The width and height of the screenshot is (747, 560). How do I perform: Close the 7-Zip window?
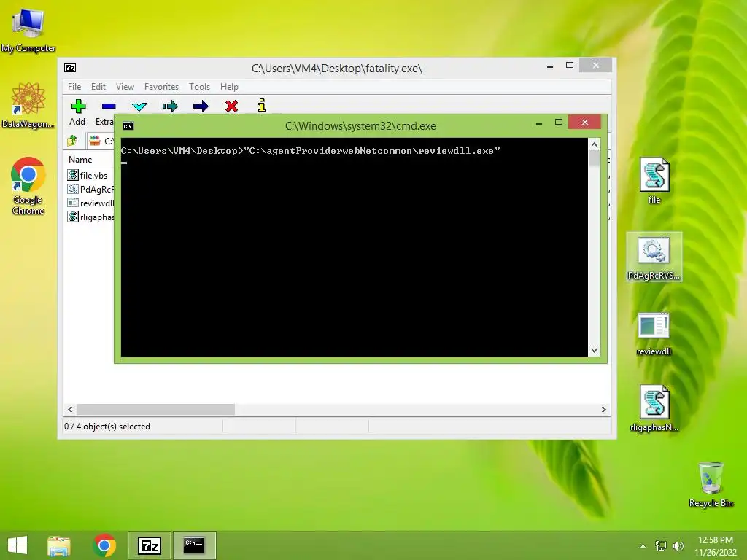[x=595, y=65]
